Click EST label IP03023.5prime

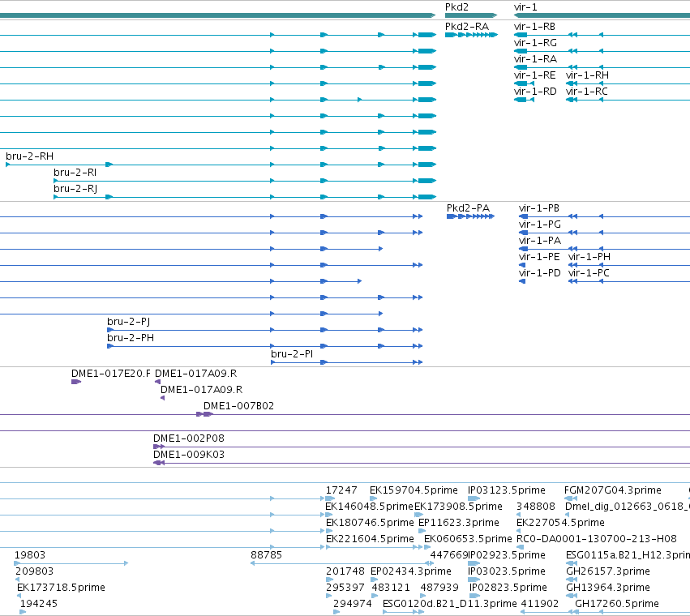pos(507,572)
